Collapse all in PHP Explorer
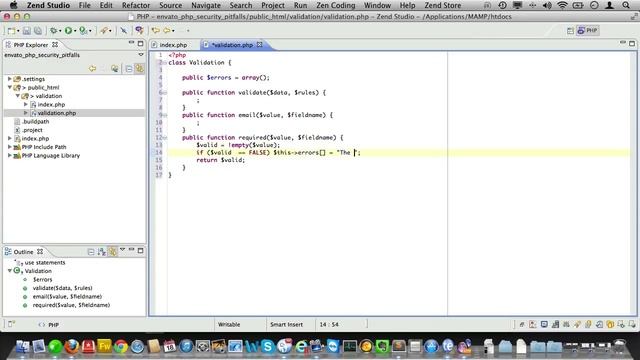 click(x=129, y=69)
